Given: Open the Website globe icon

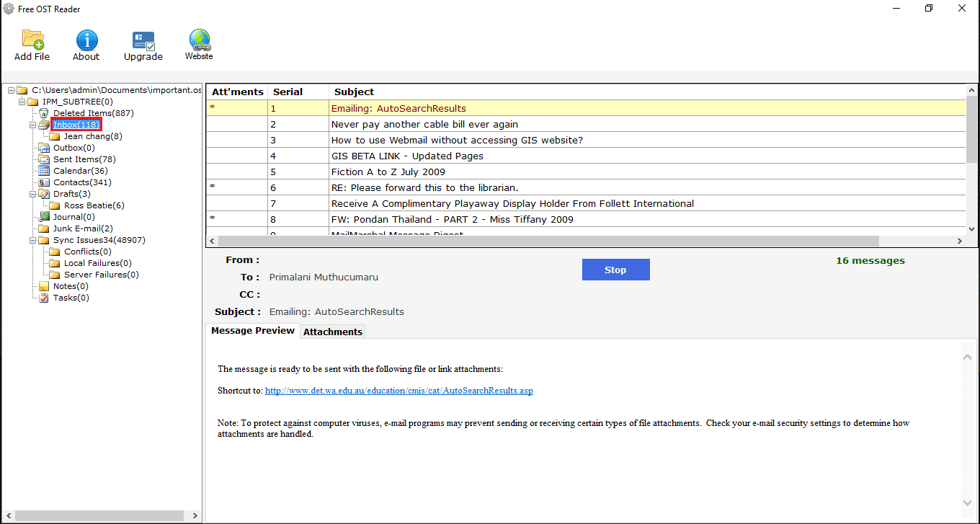Looking at the screenshot, I should pos(199,39).
